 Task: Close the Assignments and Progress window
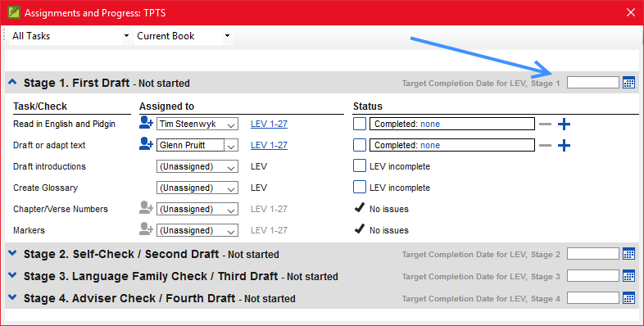pos(631,12)
